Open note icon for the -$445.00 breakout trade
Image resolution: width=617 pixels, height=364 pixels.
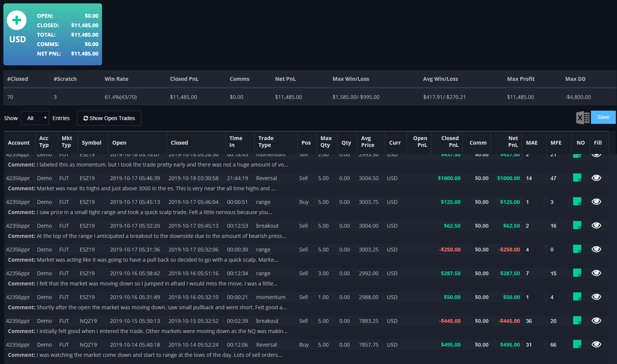click(x=577, y=321)
